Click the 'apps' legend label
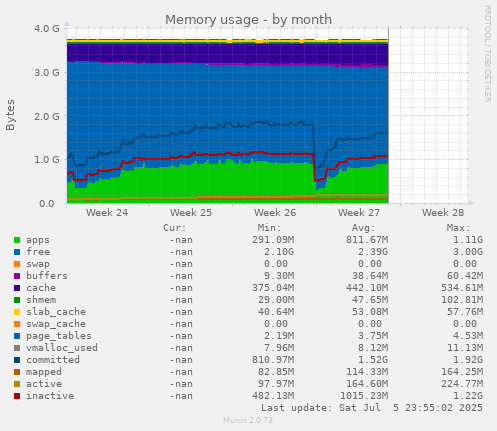Screen dimensions: 497x431 click(38, 240)
